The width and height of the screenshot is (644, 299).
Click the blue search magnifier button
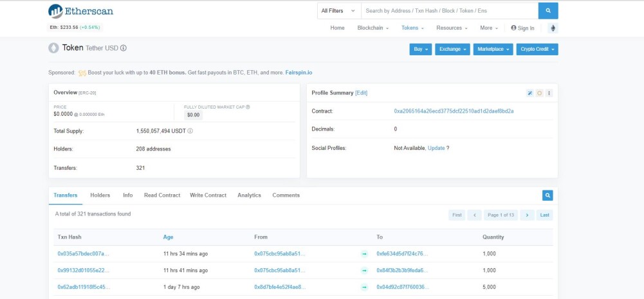(548, 11)
